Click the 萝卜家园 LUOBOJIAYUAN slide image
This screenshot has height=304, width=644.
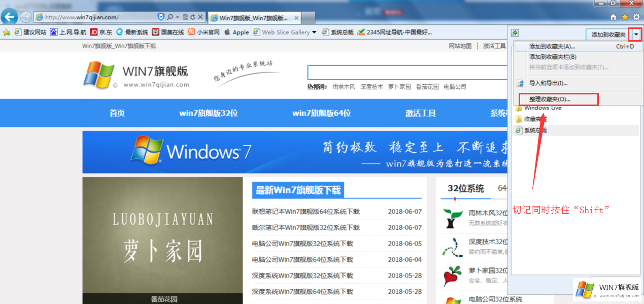(163, 240)
